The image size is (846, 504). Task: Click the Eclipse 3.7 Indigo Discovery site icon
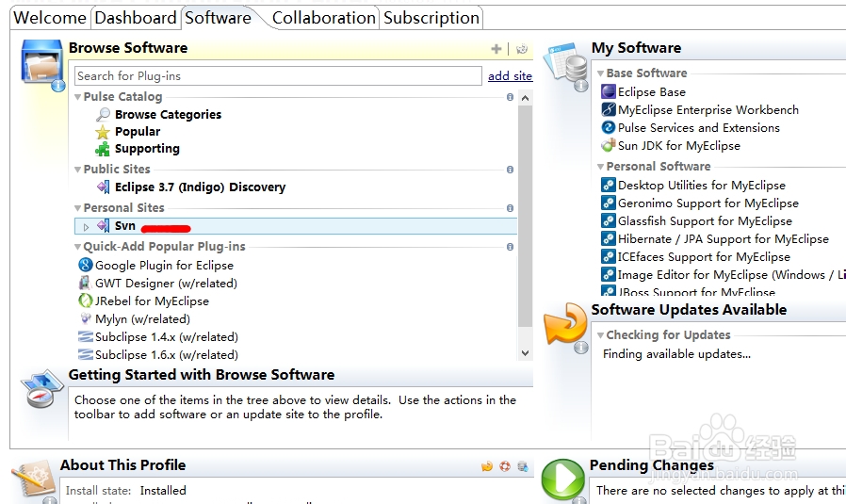(x=103, y=187)
